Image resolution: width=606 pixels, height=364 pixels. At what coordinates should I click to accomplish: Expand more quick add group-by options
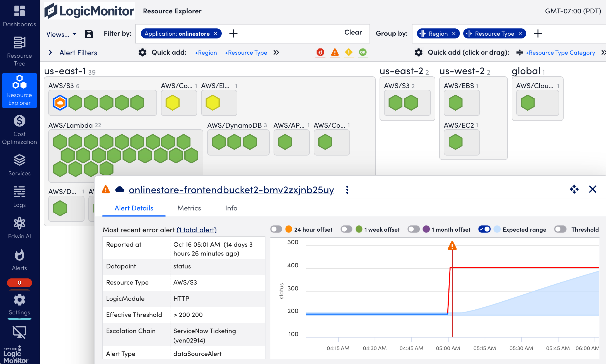tap(603, 52)
